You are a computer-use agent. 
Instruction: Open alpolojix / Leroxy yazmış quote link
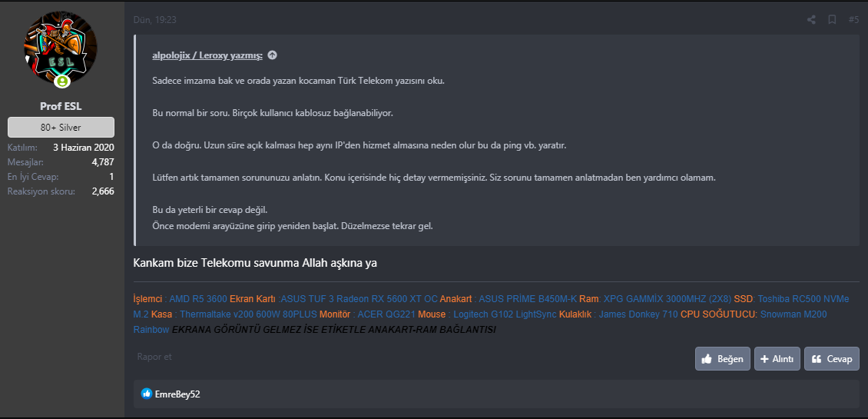point(207,55)
